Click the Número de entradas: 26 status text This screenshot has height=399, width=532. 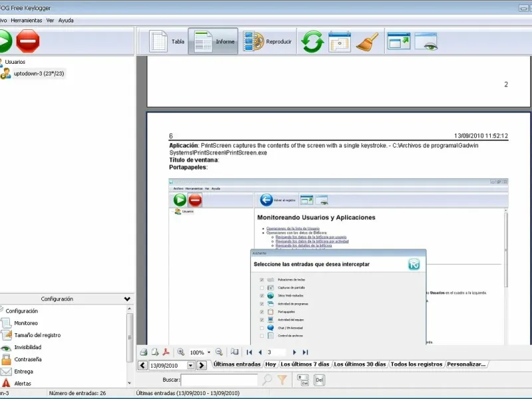click(77, 393)
